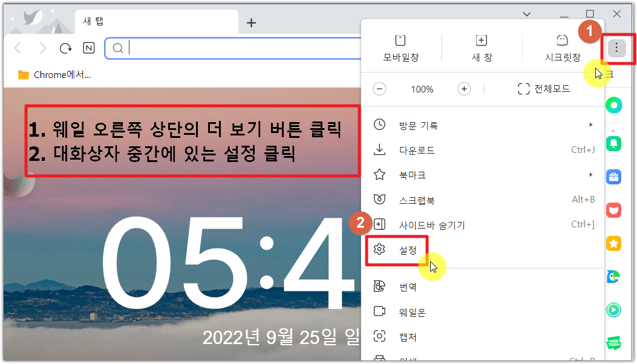
Task: Click the 100% zoom level value
Action: pos(422,89)
